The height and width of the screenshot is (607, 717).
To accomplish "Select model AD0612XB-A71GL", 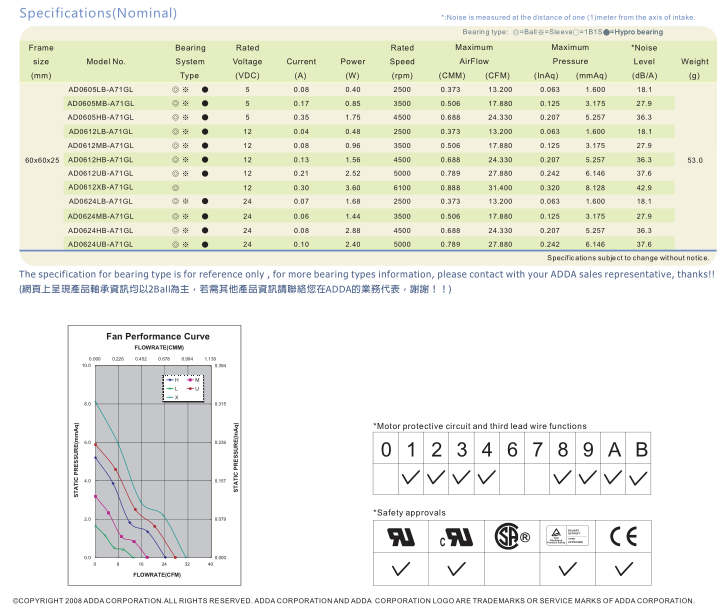I will click(101, 187).
